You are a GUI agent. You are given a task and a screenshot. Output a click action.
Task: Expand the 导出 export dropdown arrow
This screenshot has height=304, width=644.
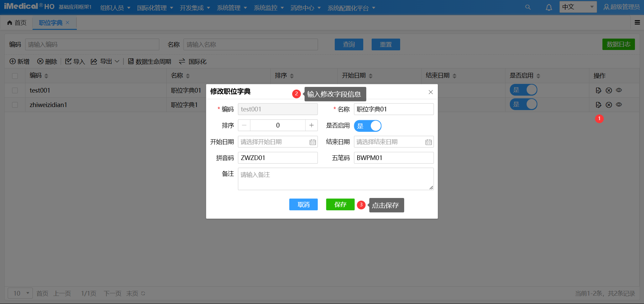click(117, 62)
